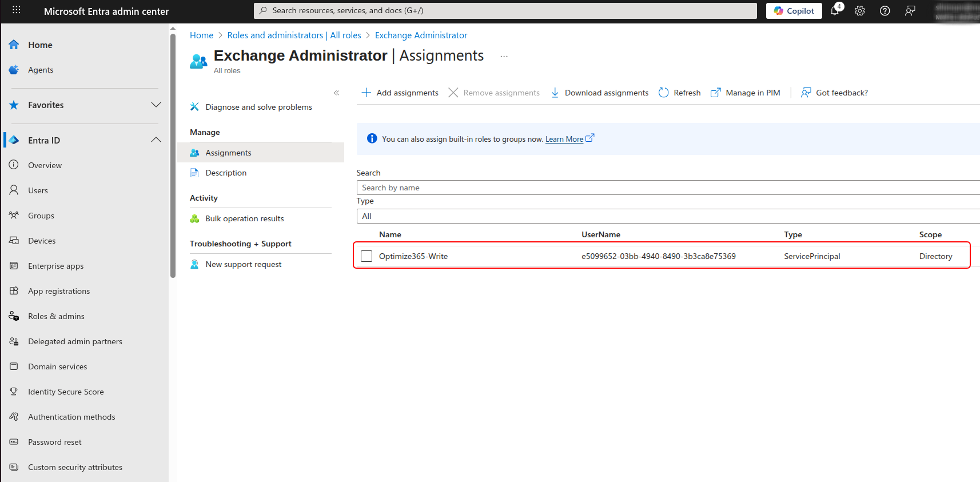Screen dimensions: 980x482
Task: Launch Copilot from the top bar
Action: click(x=794, y=11)
